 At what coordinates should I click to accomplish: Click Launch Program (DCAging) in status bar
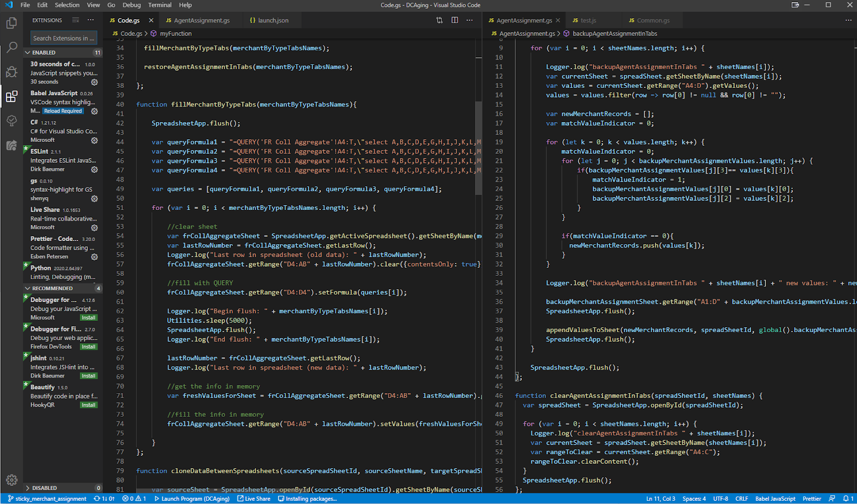pos(192,499)
